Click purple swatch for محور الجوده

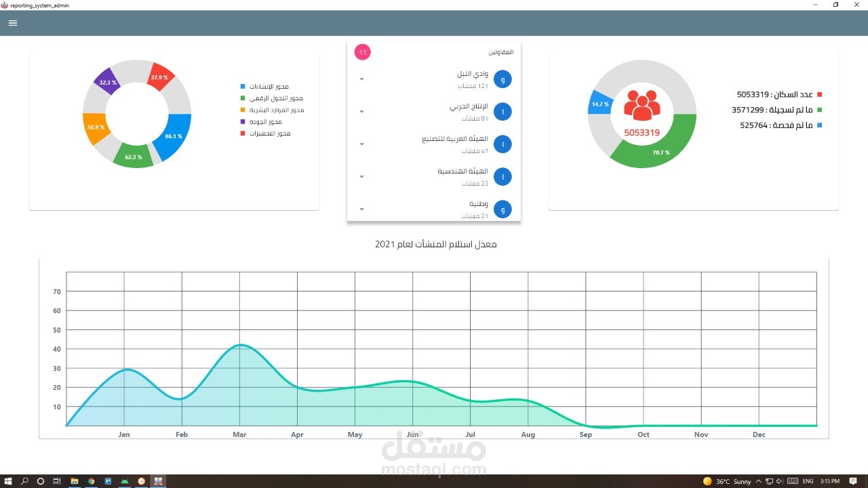(243, 122)
